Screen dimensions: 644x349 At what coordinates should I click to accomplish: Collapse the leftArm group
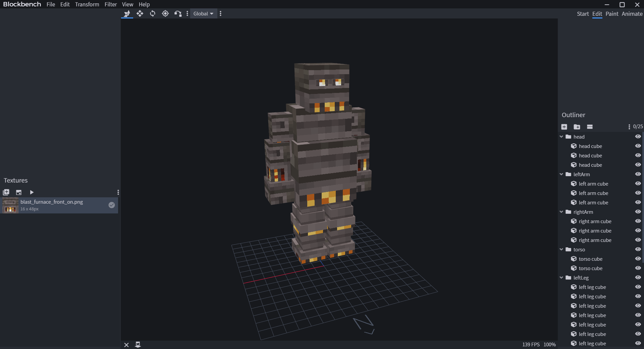point(562,174)
